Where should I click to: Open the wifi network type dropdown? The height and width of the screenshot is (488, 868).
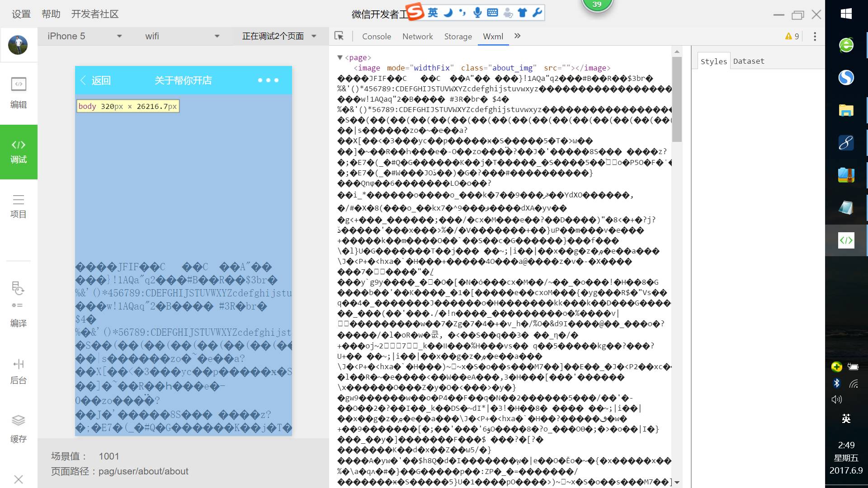pos(182,36)
